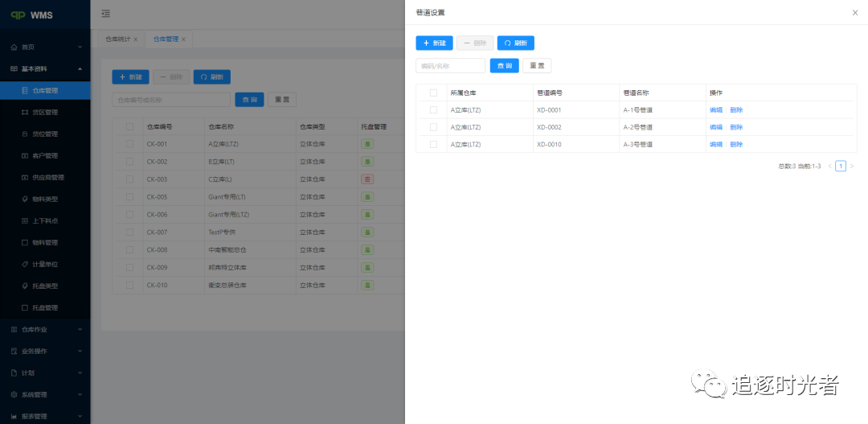
Task: Click 新建 button in the 巷道设置 drawer
Action: point(434,43)
